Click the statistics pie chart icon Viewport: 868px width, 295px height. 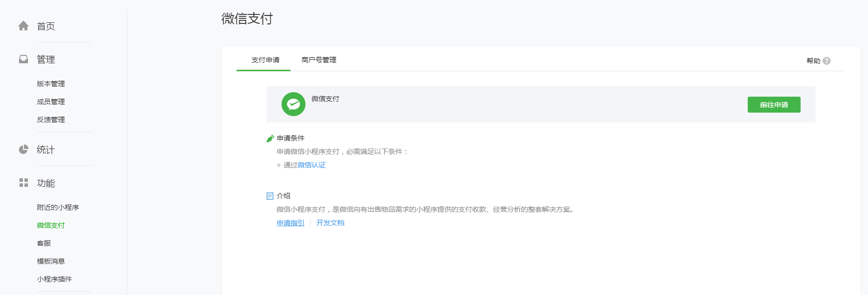point(23,149)
